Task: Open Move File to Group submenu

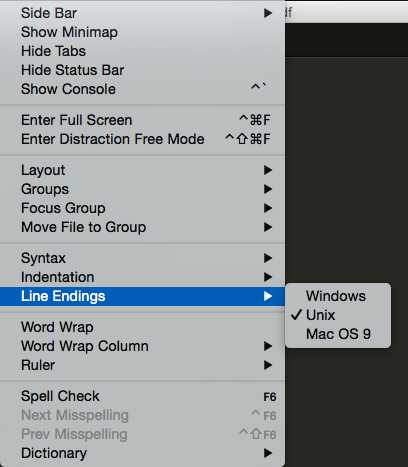Action: (x=142, y=227)
